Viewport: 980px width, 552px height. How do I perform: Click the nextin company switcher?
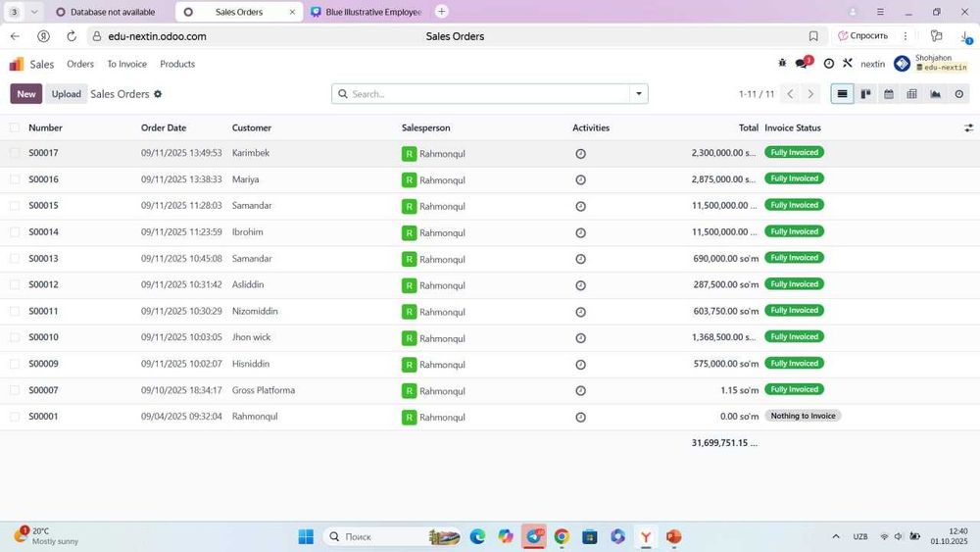tap(872, 64)
